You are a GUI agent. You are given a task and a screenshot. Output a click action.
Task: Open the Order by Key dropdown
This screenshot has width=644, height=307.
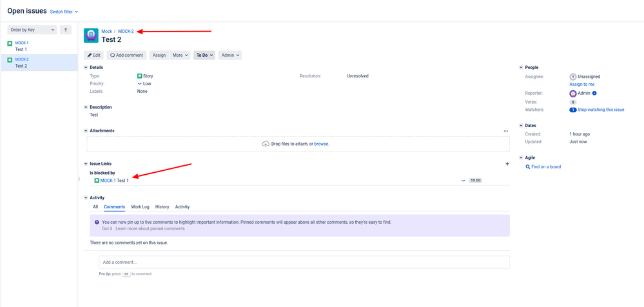[32, 30]
